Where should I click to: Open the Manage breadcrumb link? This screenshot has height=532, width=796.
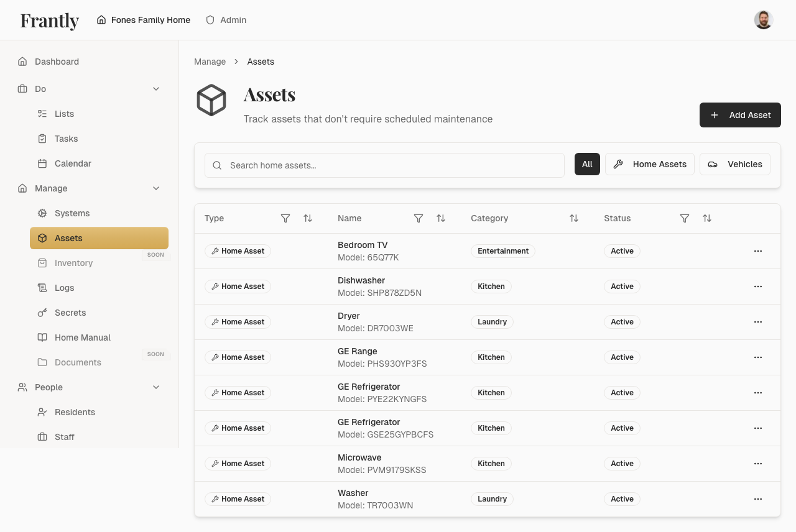click(x=210, y=62)
